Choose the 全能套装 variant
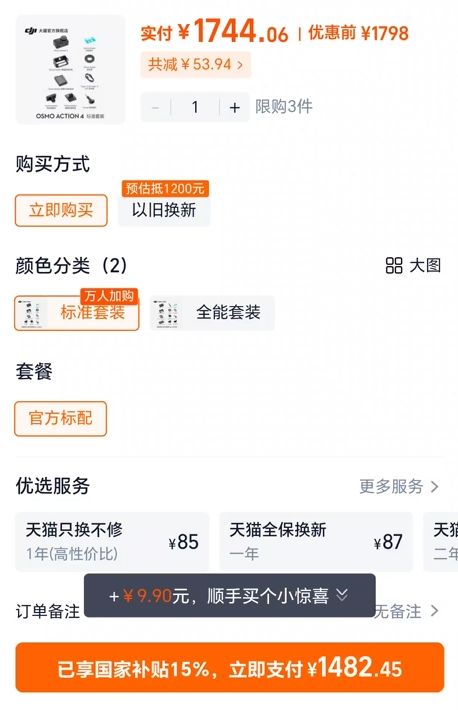Screen dimensions: 458x710 coord(212,313)
